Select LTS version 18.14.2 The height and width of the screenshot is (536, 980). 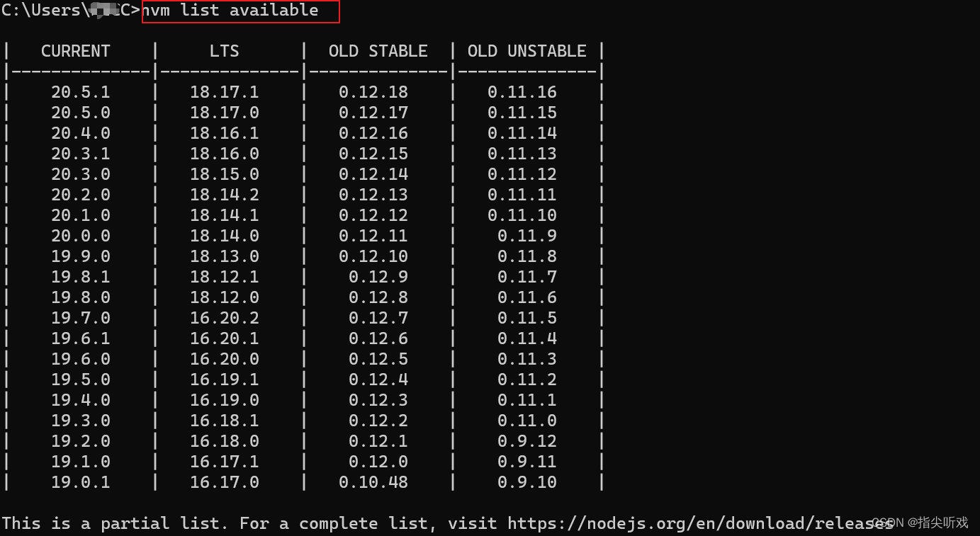(225, 195)
